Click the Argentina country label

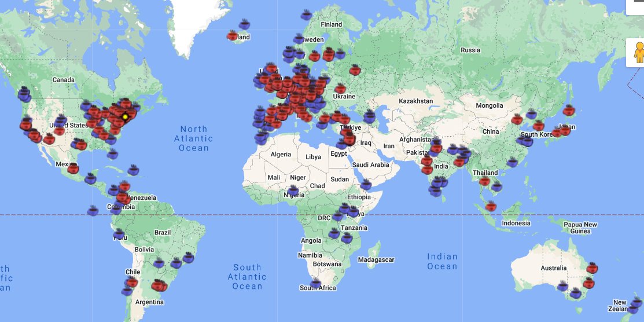[149, 302]
